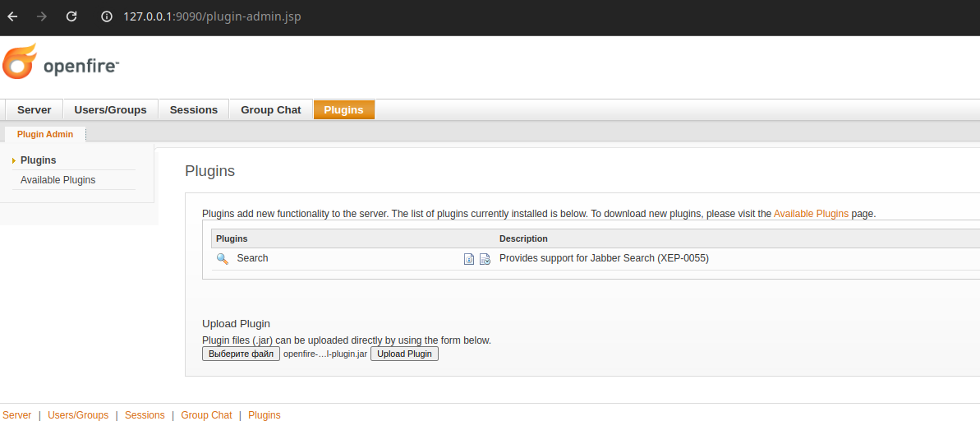Click the Jabber Search (XEP-0055) description text
980x435 pixels.
tap(604, 258)
